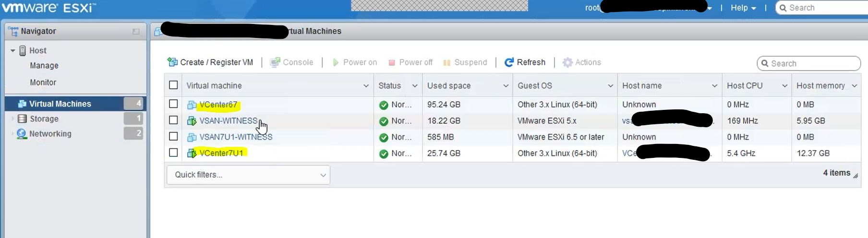Click the VM list Search field
This screenshot has width=868, height=238.
click(808, 63)
